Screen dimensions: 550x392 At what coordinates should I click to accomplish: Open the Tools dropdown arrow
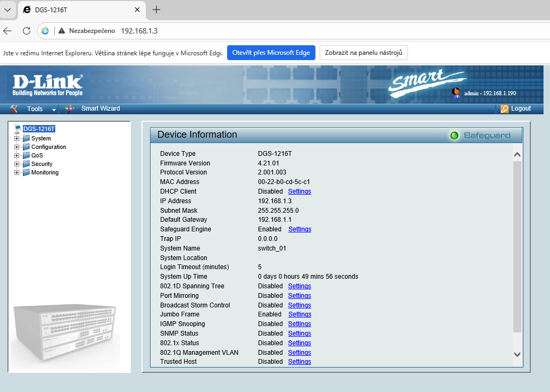53,109
